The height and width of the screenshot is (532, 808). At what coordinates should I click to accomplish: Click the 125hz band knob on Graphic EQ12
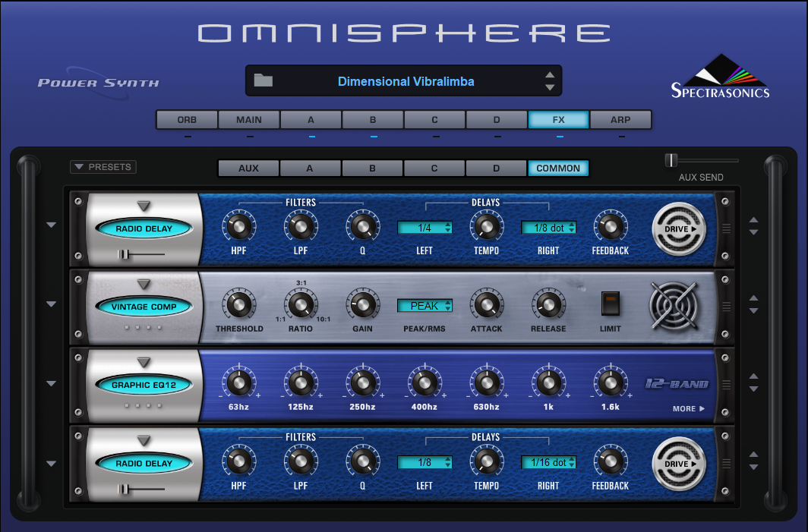point(301,382)
